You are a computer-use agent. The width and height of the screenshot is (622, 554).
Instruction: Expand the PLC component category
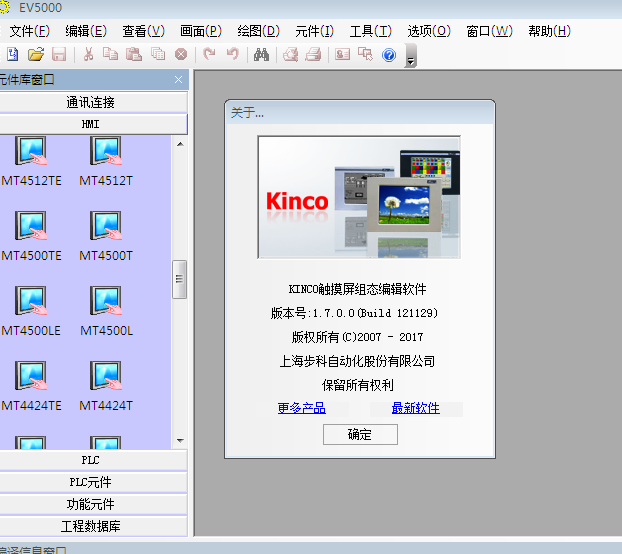click(x=91, y=460)
